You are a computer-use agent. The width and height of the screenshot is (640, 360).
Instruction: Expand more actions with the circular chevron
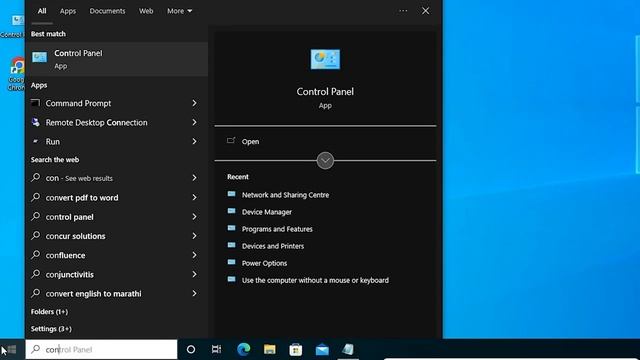[x=325, y=160]
